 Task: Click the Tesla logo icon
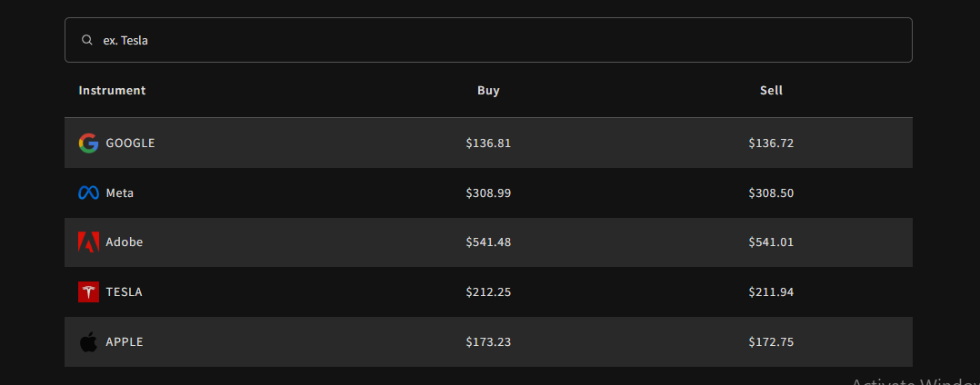pos(88,292)
